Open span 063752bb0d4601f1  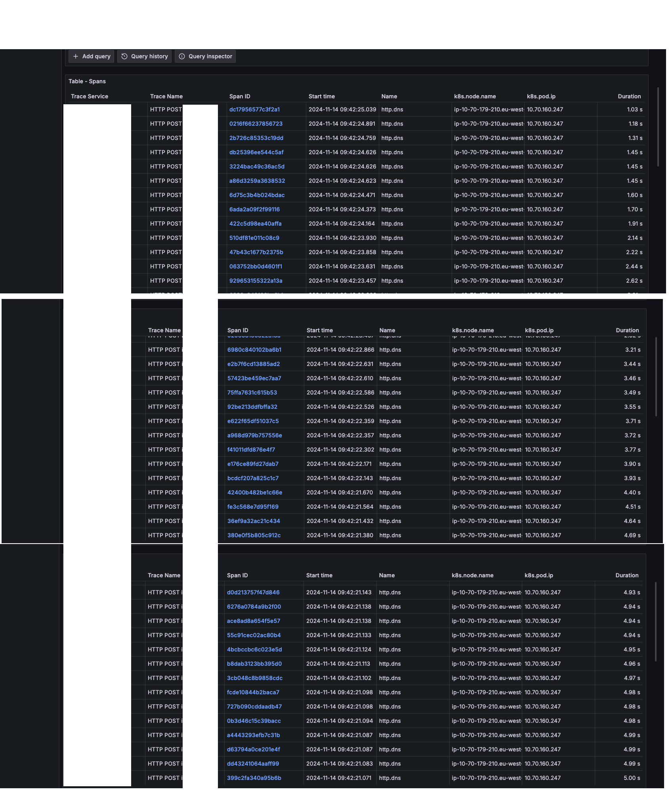pos(256,266)
